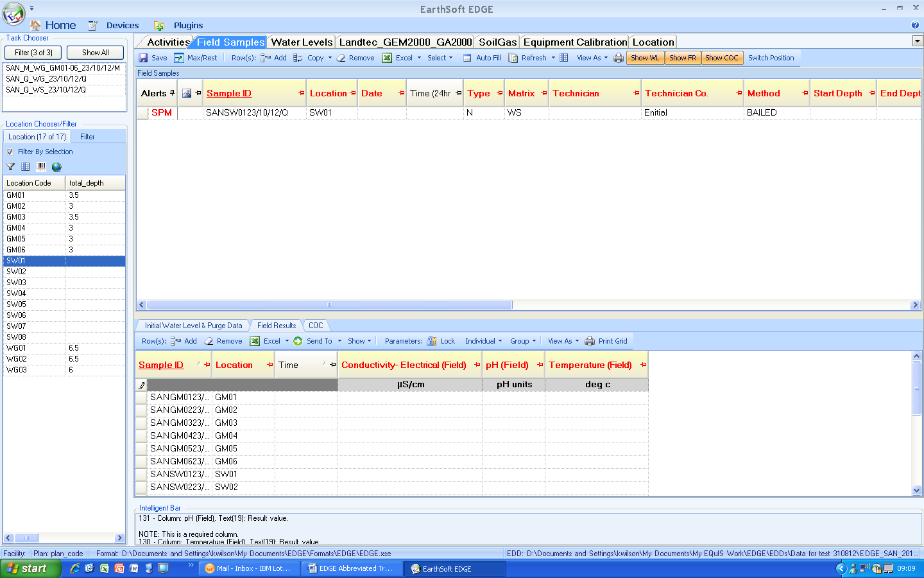The height and width of the screenshot is (578, 924).
Task: Click the Max/Rest window icon
Action: point(179,58)
